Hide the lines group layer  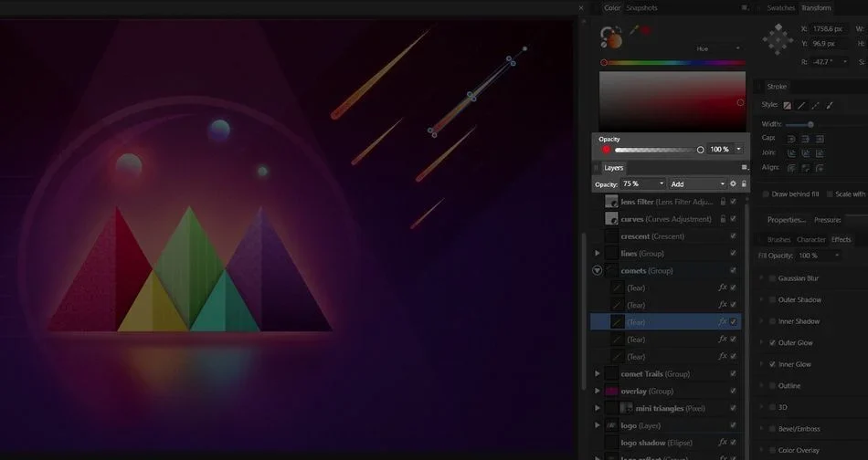pyautogui.click(x=733, y=253)
